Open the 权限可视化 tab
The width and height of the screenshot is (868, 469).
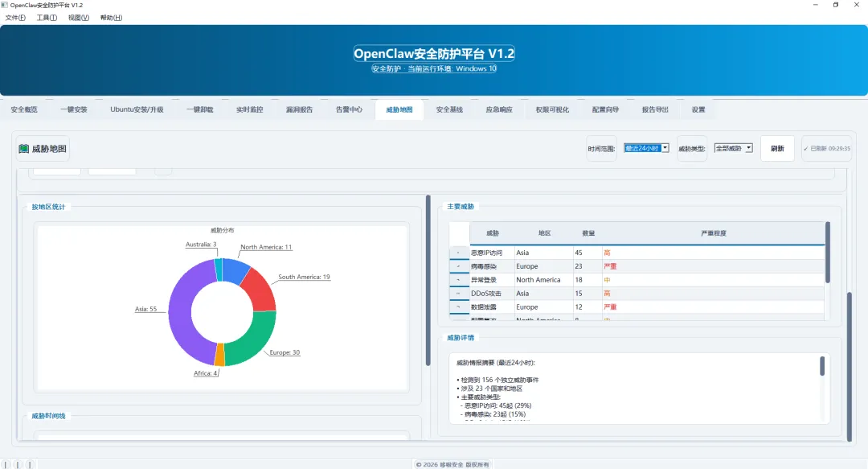(x=552, y=109)
